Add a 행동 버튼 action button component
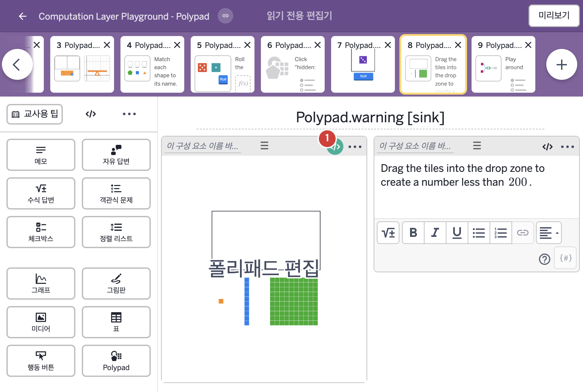Viewport: 583px width, 392px height. 41,361
